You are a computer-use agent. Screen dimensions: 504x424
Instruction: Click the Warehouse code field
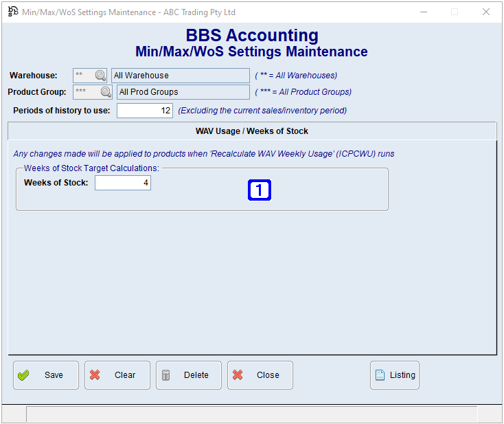point(83,76)
